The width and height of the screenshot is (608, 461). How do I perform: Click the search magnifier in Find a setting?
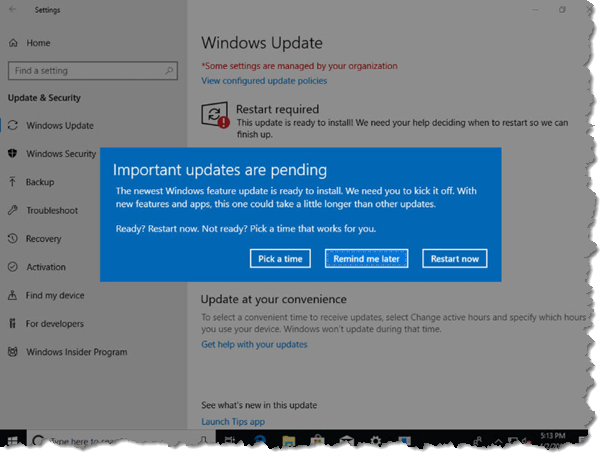[x=169, y=71]
